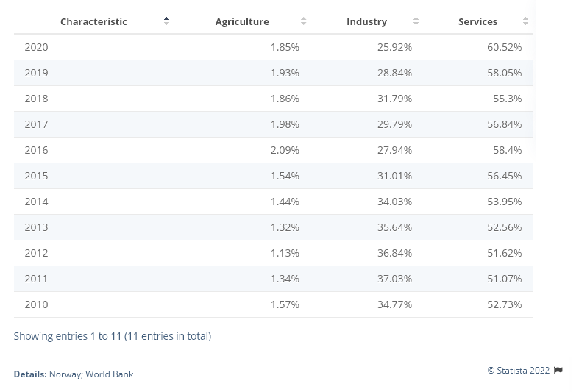
Task: Select the 28.84% industry value
Action: click(394, 73)
